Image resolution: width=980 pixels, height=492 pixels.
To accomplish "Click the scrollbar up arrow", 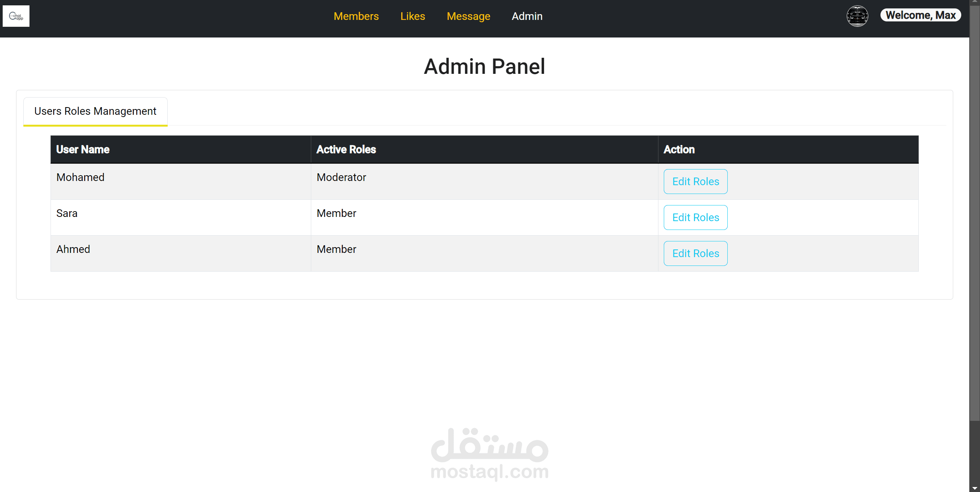I will 975,2.
